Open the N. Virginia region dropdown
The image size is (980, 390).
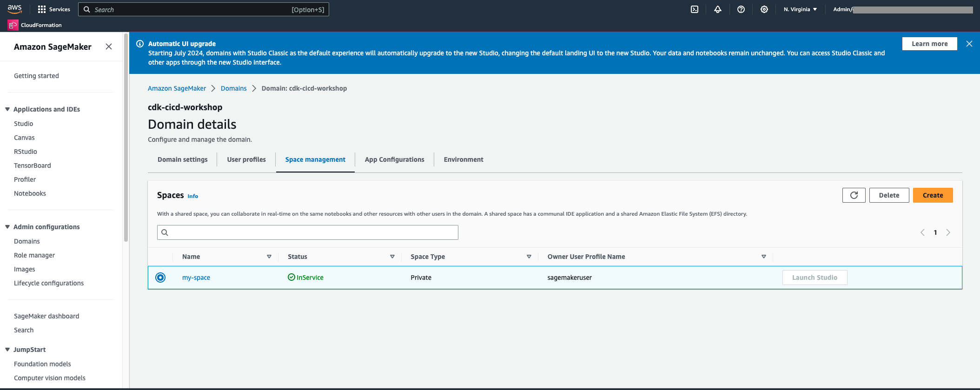(x=800, y=9)
